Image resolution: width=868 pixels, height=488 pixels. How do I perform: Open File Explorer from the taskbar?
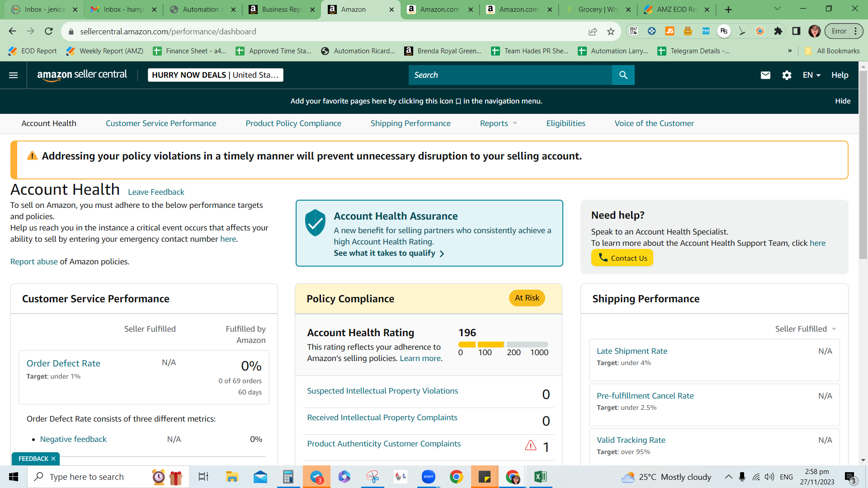(232, 477)
